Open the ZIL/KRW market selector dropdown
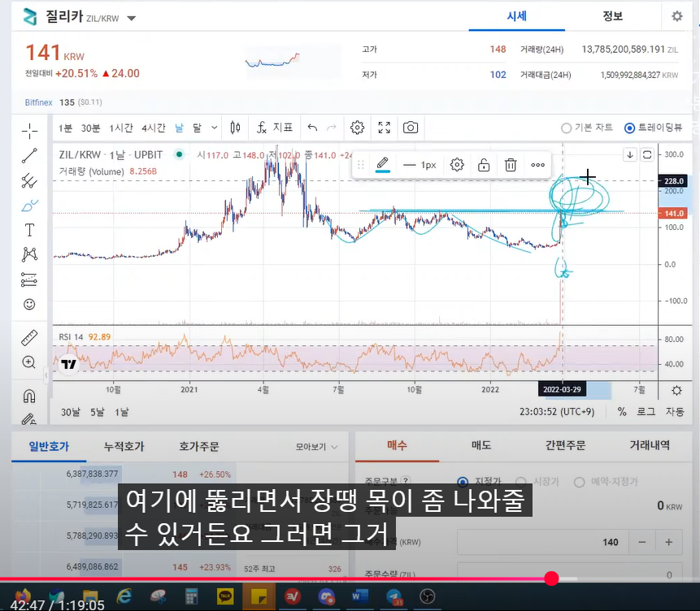The width and height of the screenshot is (700, 611). (x=131, y=19)
